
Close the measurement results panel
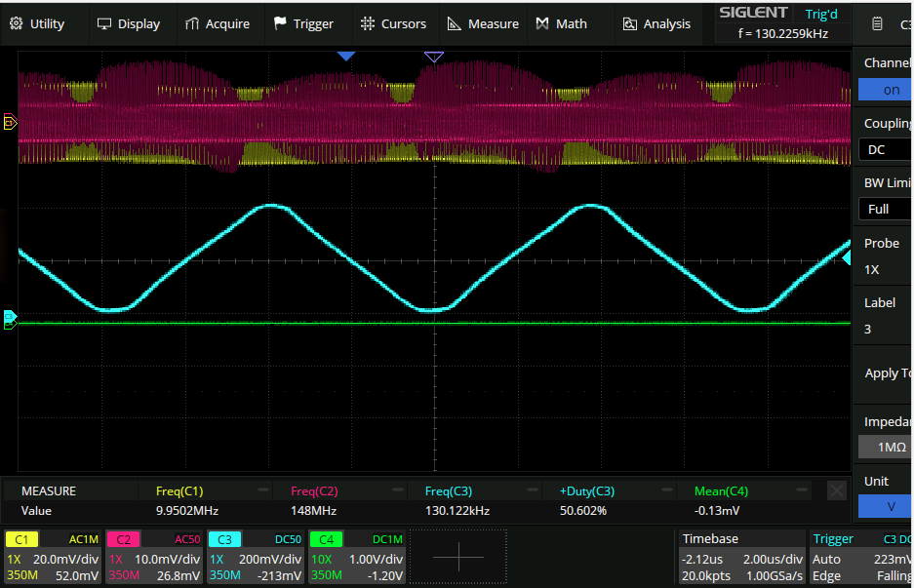click(x=836, y=490)
